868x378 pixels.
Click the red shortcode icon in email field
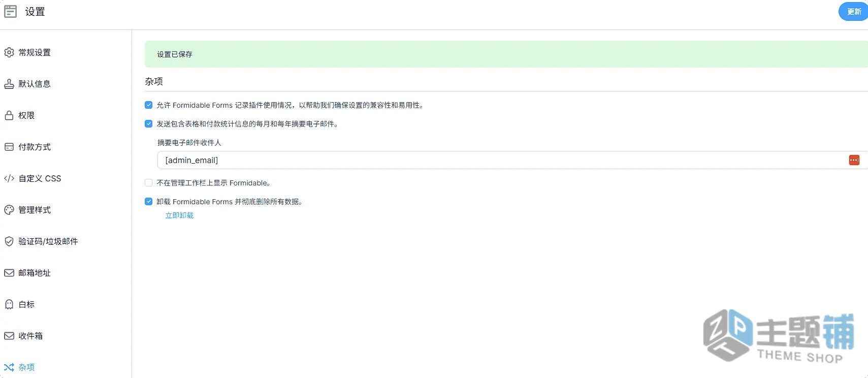coord(854,160)
